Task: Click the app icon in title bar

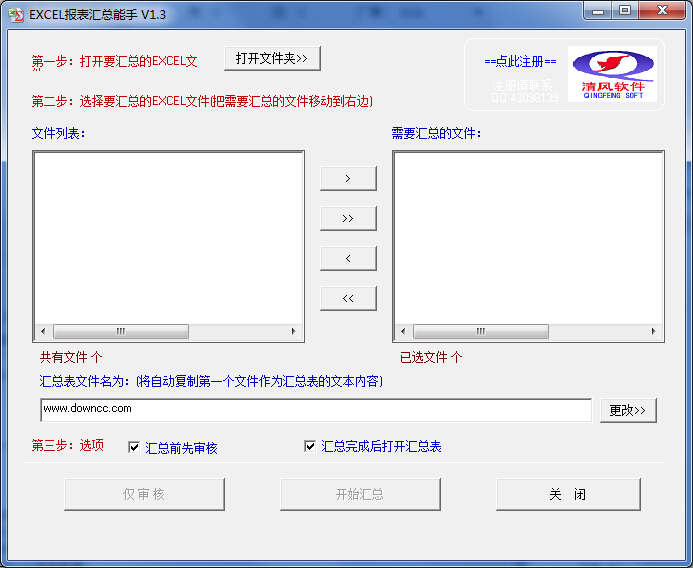Action: (x=16, y=14)
